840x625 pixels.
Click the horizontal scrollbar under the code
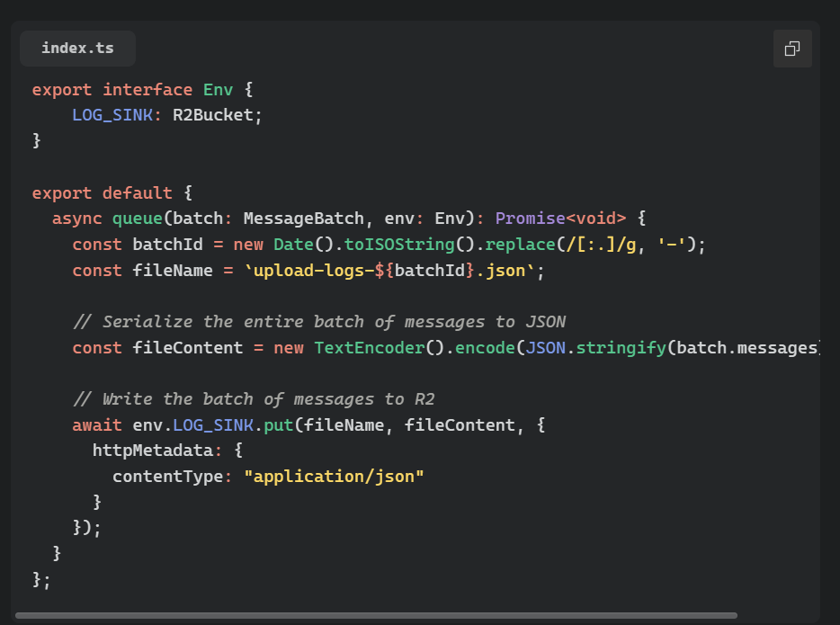(376, 615)
